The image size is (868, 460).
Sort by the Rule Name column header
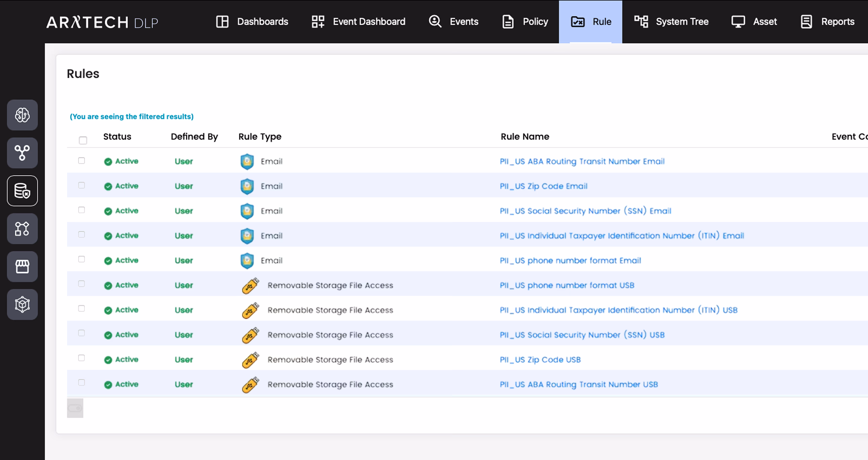point(525,136)
